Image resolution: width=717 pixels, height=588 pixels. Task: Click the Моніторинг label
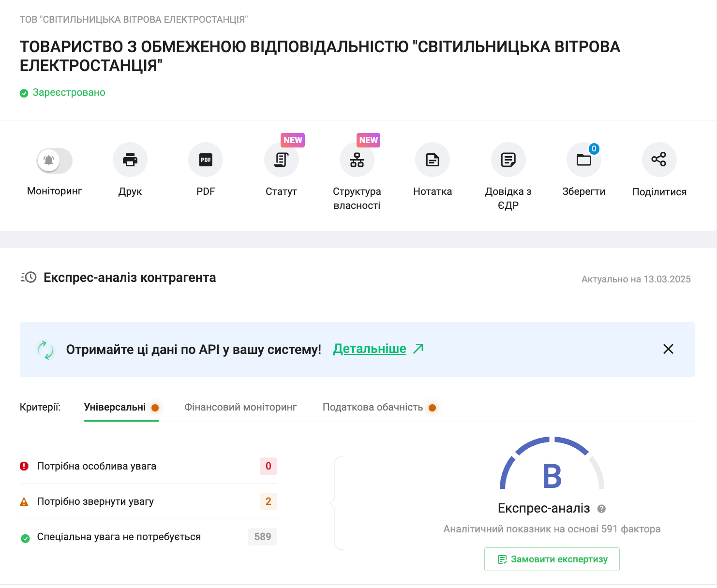[x=55, y=191]
